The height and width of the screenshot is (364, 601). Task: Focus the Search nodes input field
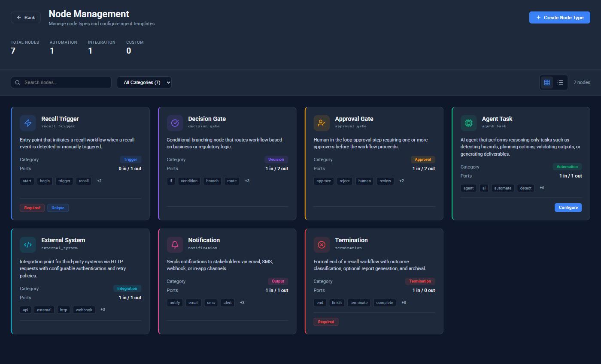[x=61, y=82]
